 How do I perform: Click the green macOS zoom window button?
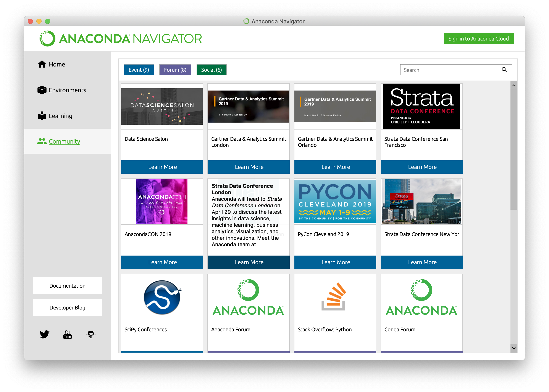48,21
